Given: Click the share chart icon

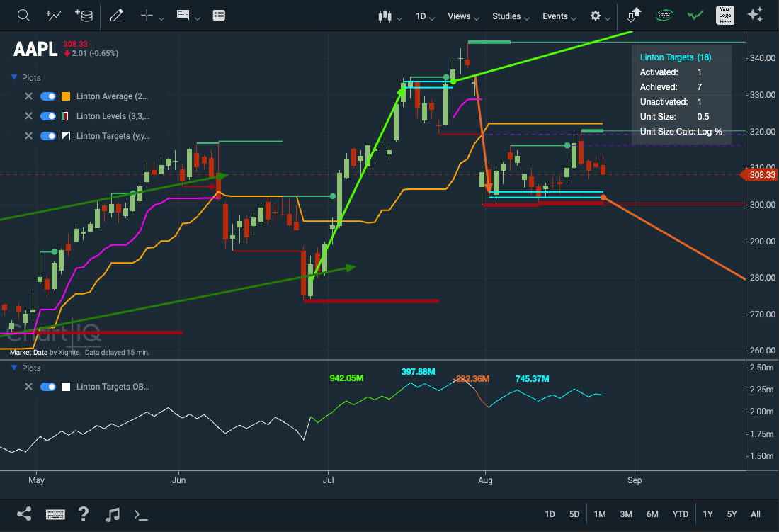Looking at the screenshot, I should 24,514.
